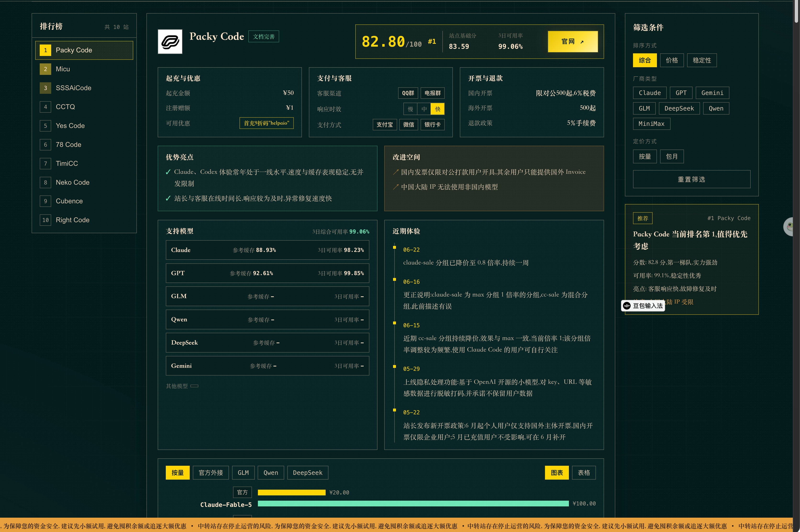Click the 首充9折码 helpaio coupon
Screen dimensions: 800x532
pyautogui.click(x=266, y=123)
